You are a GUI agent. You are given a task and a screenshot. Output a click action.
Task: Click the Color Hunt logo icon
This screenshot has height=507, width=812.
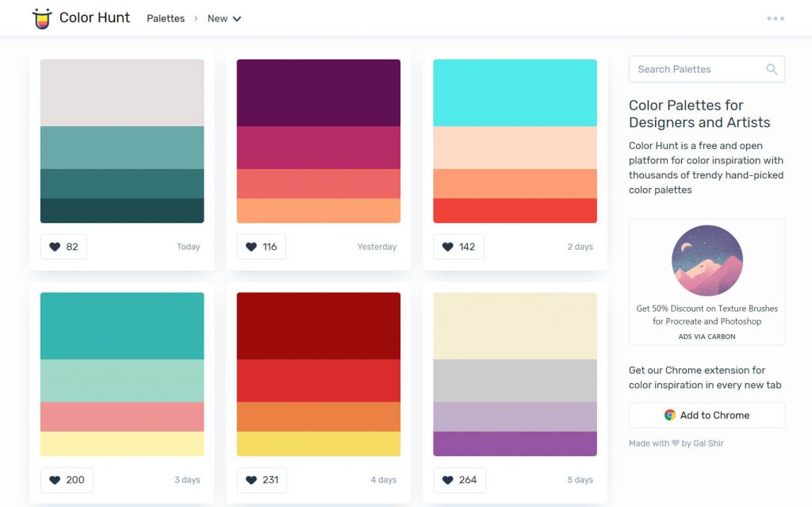pyautogui.click(x=42, y=17)
